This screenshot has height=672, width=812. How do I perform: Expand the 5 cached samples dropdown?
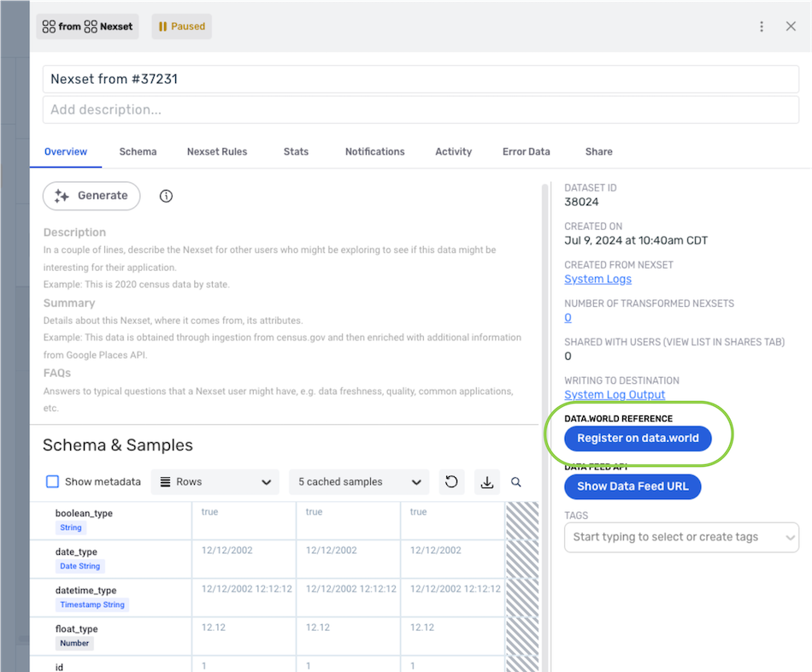pyautogui.click(x=359, y=482)
